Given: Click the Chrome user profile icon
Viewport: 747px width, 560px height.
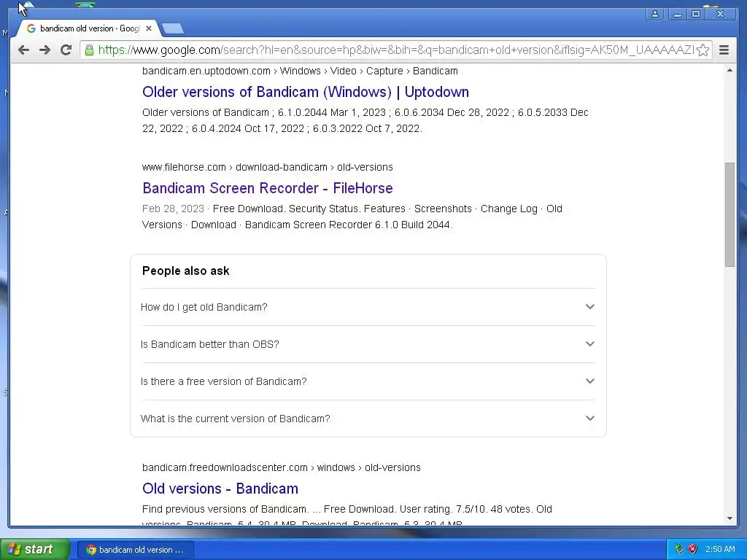Looking at the screenshot, I should click(x=655, y=15).
